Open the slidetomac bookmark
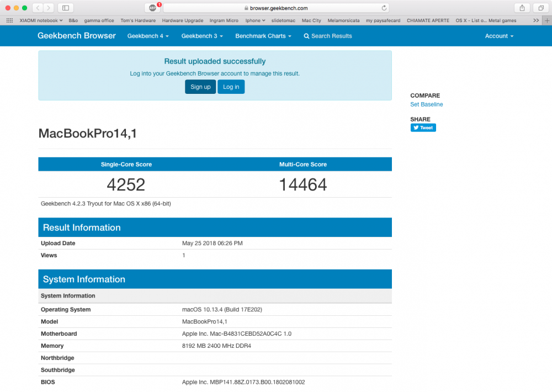Screen dimensions: 552x392 click(283, 20)
